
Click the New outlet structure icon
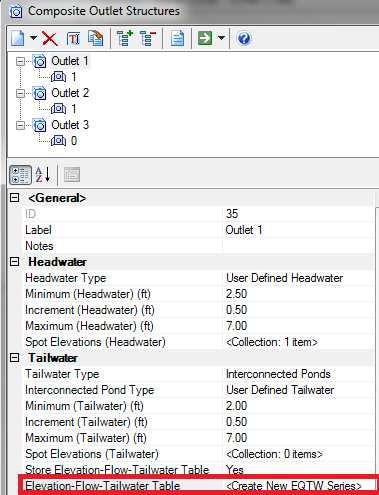pyautogui.click(x=18, y=38)
